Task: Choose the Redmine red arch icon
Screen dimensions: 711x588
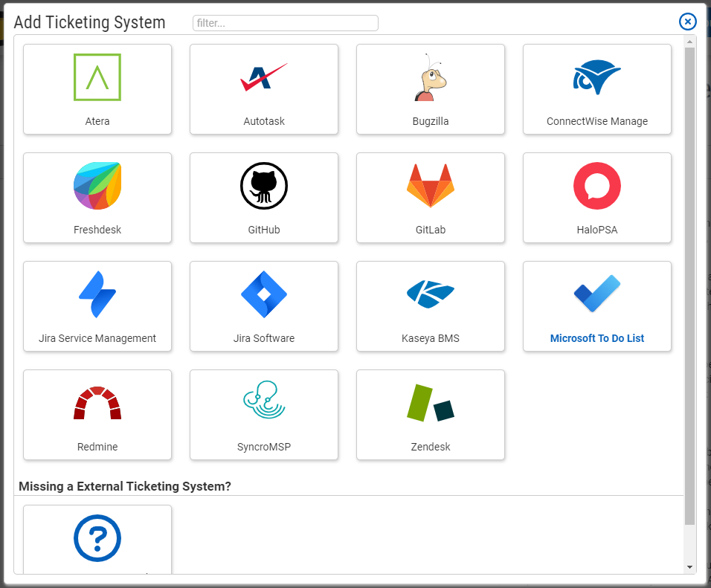Action: tap(97, 403)
